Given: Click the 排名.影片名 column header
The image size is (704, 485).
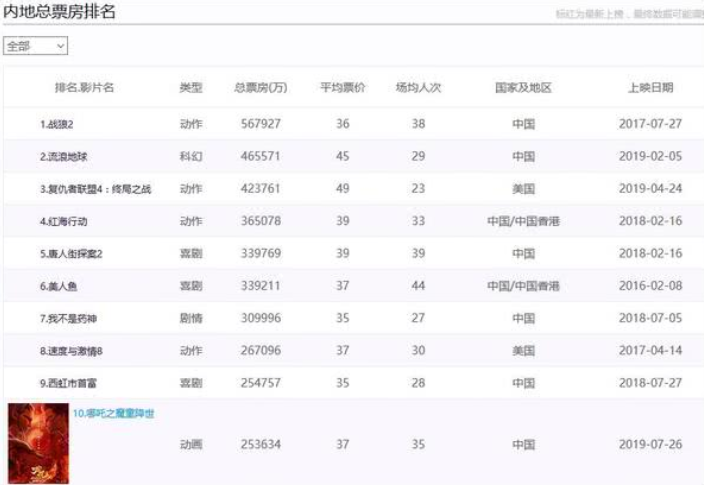Looking at the screenshot, I should pyautogui.click(x=84, y=88).
